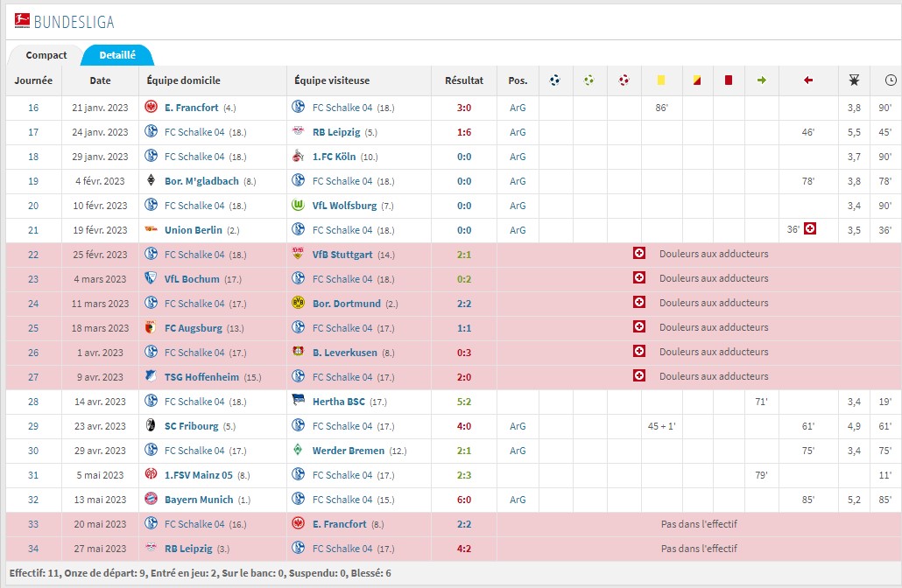Screen dimensions: 902x588
Task: Click the Résultat column header
Action: point(464,80)
